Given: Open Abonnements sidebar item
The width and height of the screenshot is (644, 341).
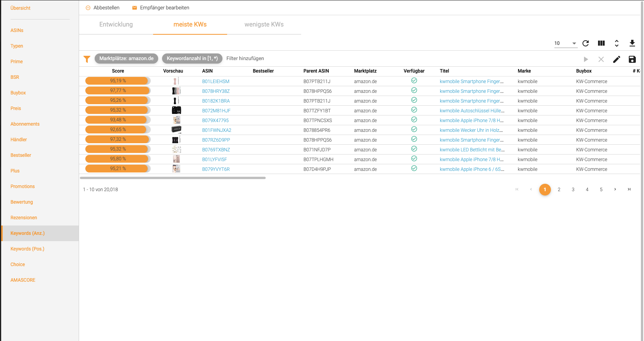Looking at the screenshot, I should click(x=25, y=124).
